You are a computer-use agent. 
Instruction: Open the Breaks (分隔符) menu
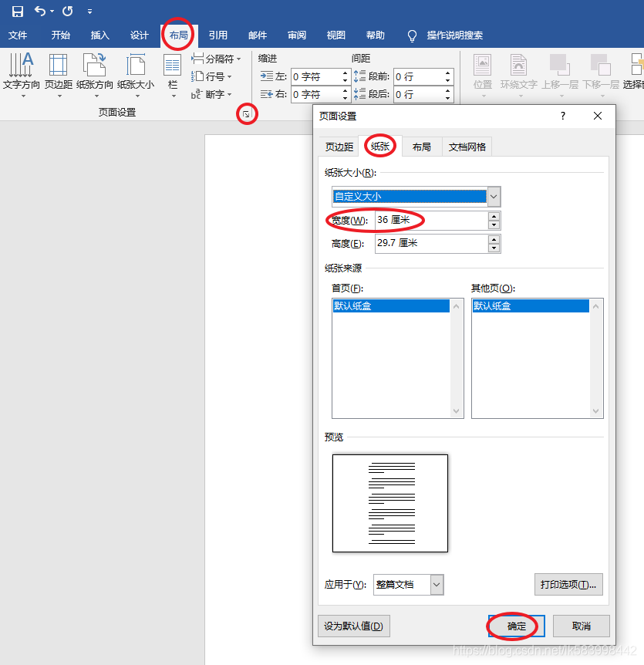tap(216, 59)
